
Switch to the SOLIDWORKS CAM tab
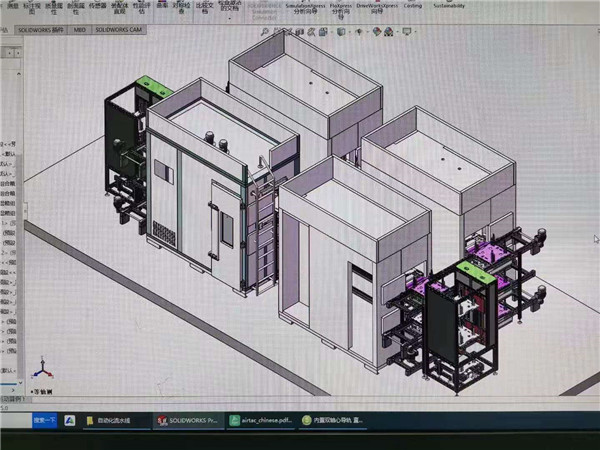pyautogui.click(x=118, y=31)
